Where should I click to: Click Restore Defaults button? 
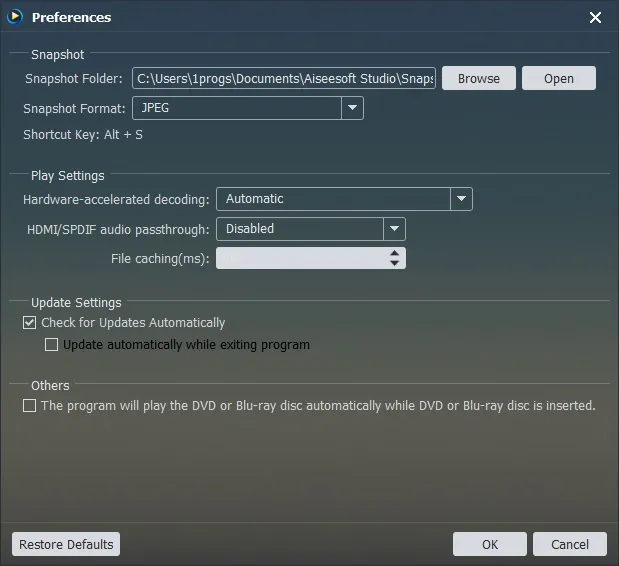coord(66,544)
